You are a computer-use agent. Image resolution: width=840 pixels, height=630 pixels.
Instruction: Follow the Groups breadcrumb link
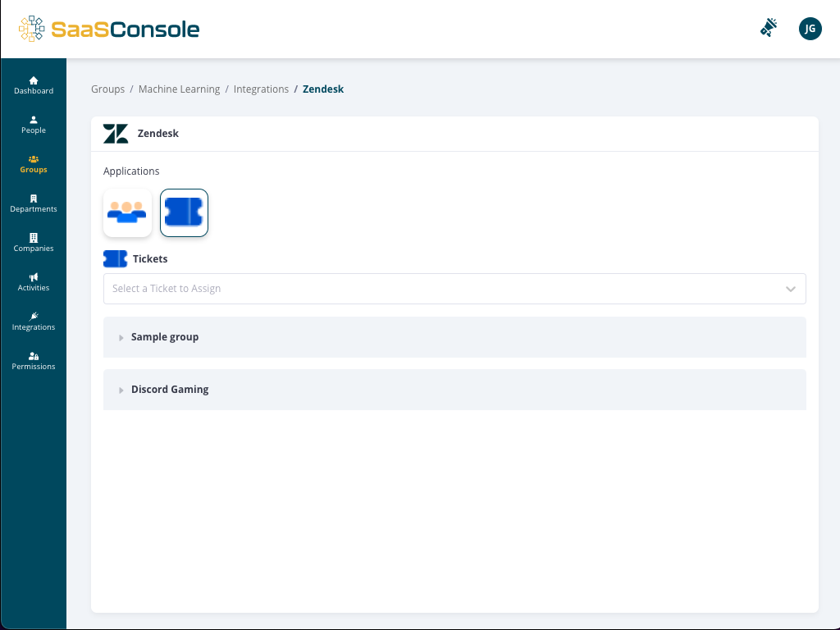click(x=107, y=89)
